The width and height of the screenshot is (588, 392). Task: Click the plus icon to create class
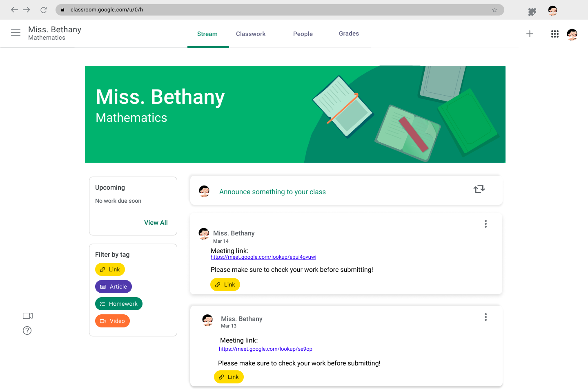(x=530, y=34)
